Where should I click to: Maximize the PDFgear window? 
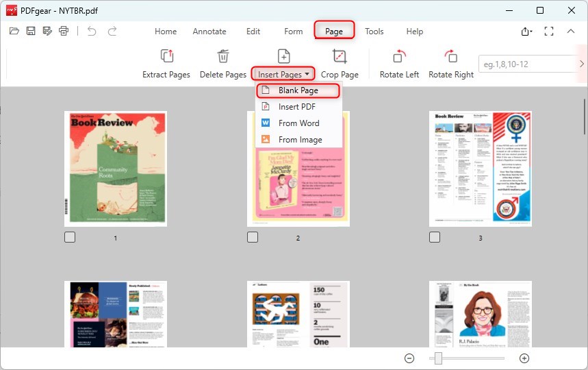point(540,10)
